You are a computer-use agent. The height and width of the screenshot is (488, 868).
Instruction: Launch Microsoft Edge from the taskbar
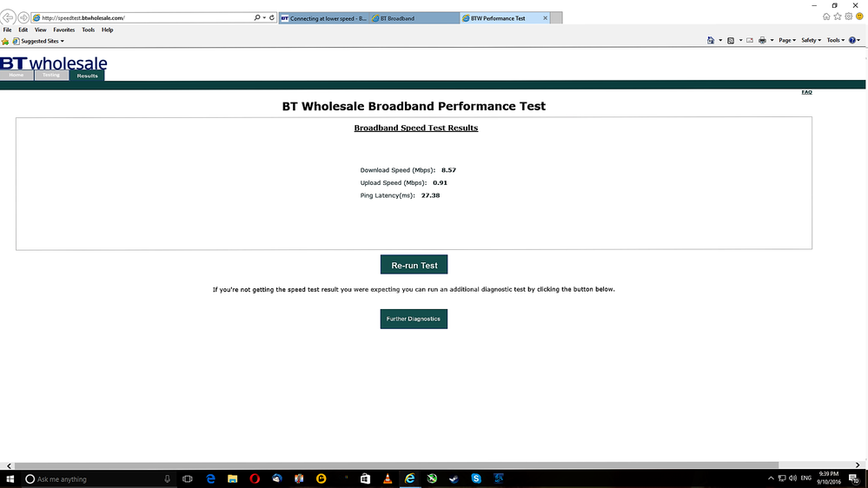[210, 479]
